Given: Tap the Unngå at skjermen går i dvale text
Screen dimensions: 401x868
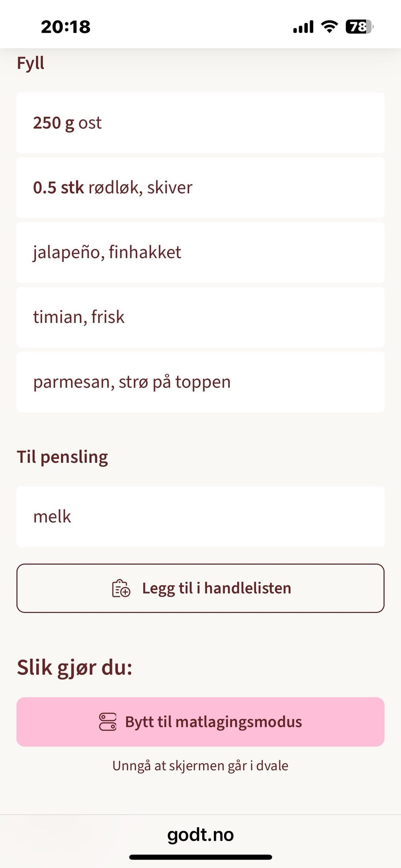Looking at the screenshot, I should coord(200,766).
